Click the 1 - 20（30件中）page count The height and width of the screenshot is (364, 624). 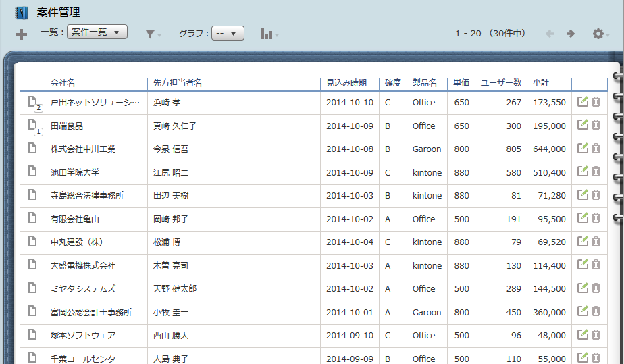click(490, 33)
